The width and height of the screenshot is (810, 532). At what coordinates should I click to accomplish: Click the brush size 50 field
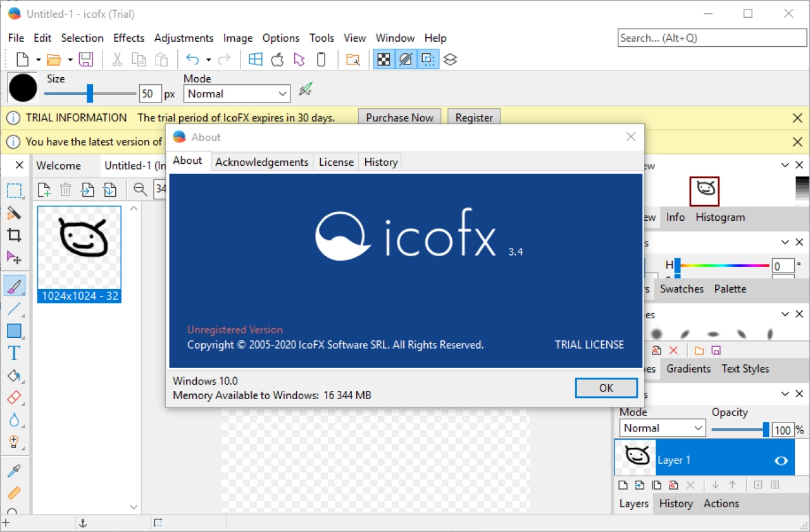tap(150, 94)
